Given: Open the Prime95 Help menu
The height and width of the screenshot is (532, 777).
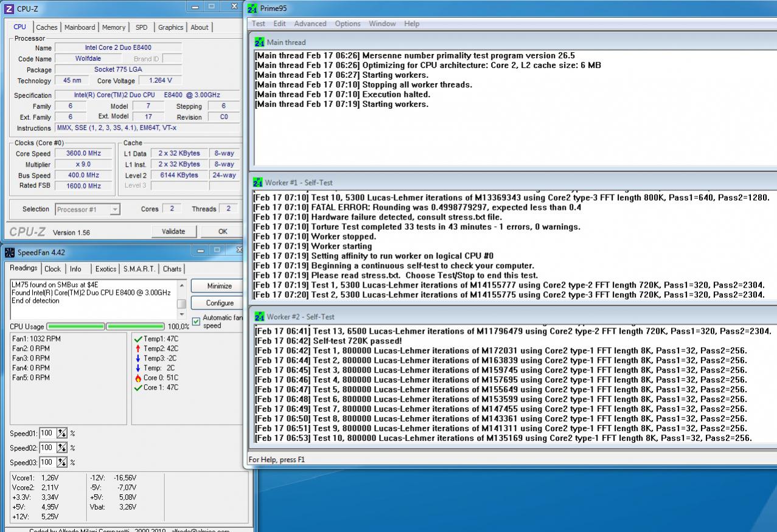Looking at the screenshot, I should point(412,24).
